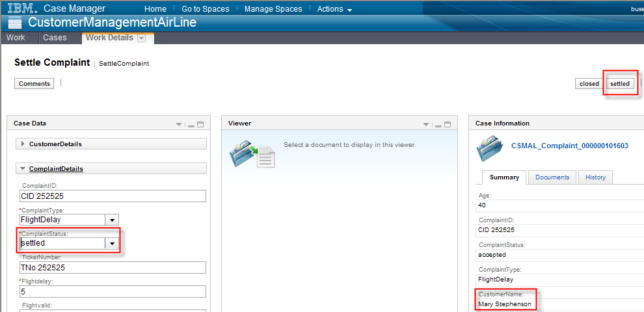This screenshot has width=644, height=312.
Task: Click 'Select a document to display' message
Action: [x=350, y=145]
